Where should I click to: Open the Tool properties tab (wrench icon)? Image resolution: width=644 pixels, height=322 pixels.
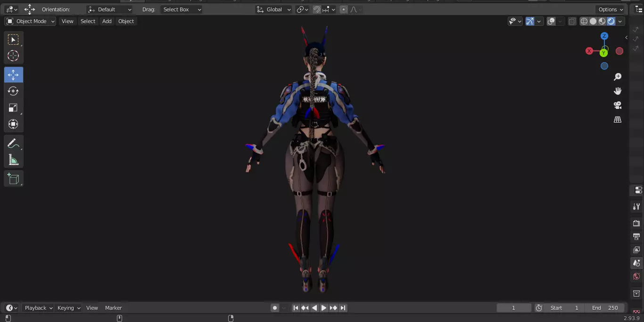pos(636,206)
